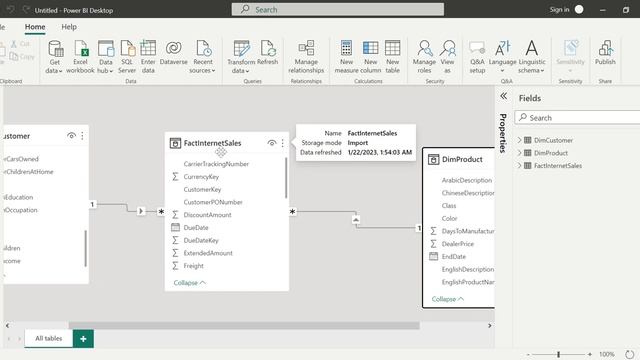
Task: Open the Sensitivity menu
Action: click(x=570, y=57)
